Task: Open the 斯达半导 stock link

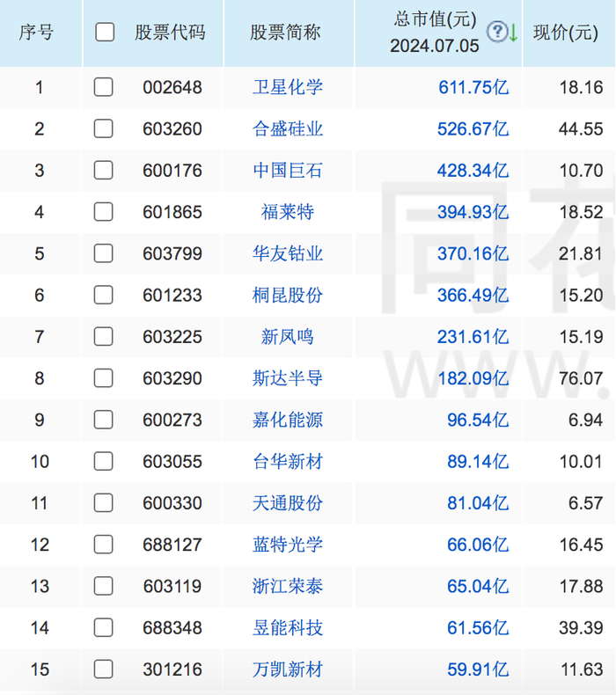Action: click(x=288, y=378)
